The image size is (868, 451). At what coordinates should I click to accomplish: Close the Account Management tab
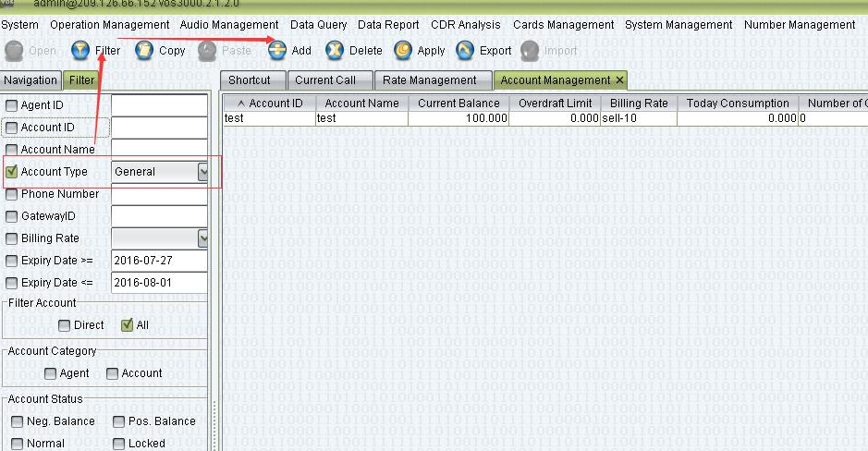[x=619, y=80]
